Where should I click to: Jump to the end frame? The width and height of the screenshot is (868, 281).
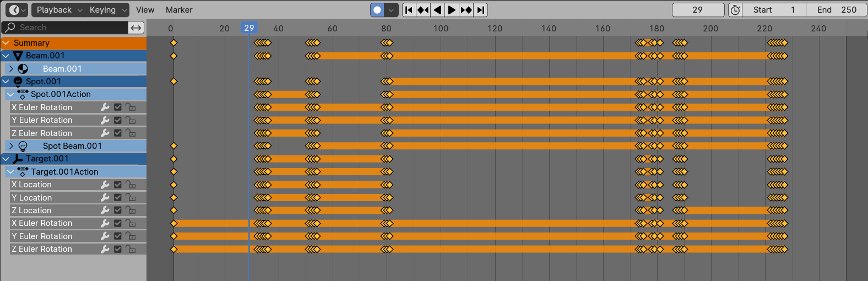tap(481, 10)
